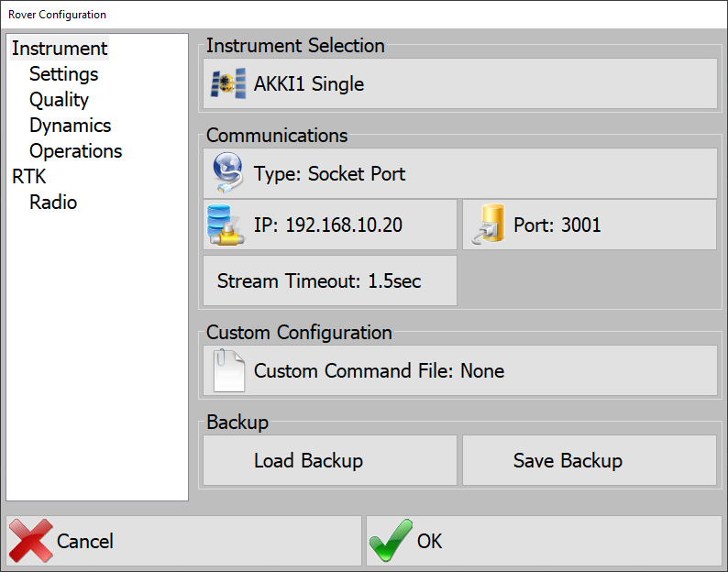
Task: Go to the Quality section
Action: pos(59,100)
